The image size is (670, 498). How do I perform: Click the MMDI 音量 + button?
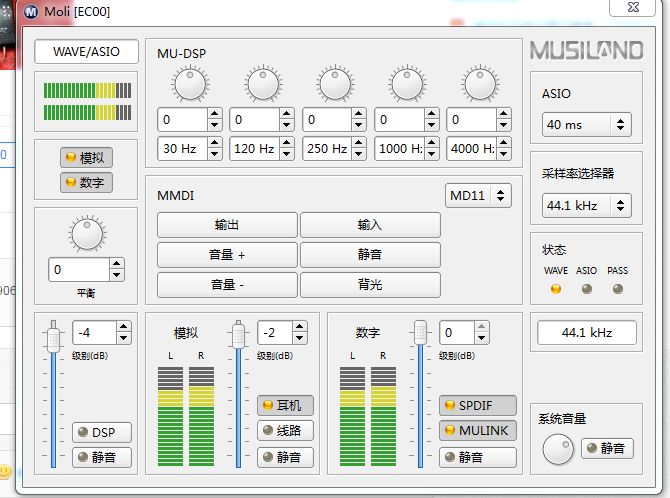pyautogui.click(x=227, y=255)
